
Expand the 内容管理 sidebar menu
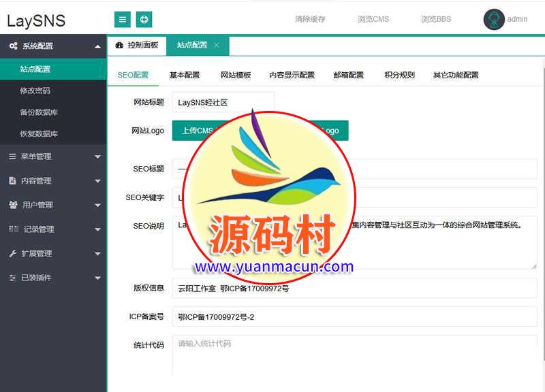coord(97,181)
